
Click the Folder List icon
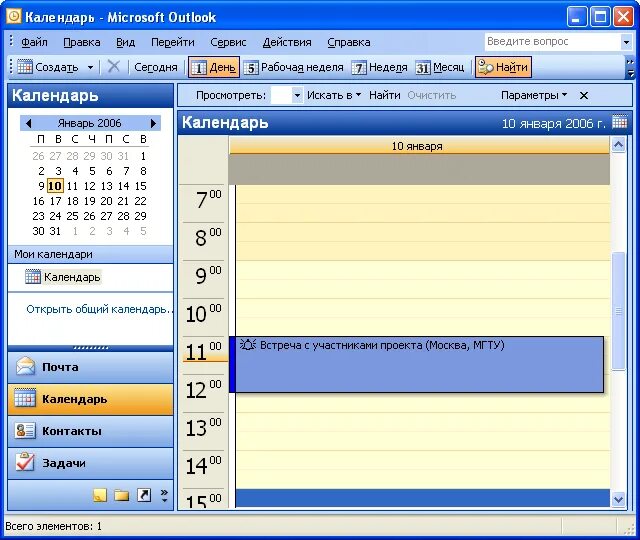pyautogui.click(x=122, y=495)
